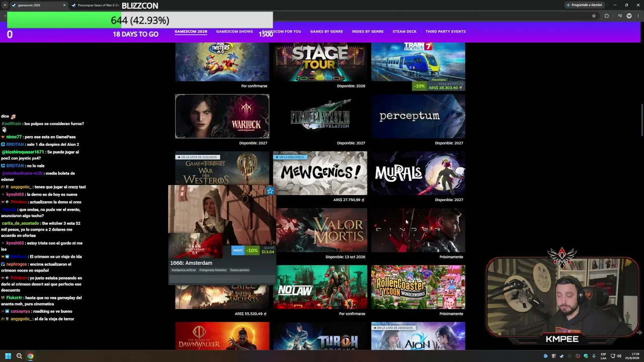Click the ARS$ 55.520,49 price label
The height and width of the screenshot is (362, 644).
249,314
